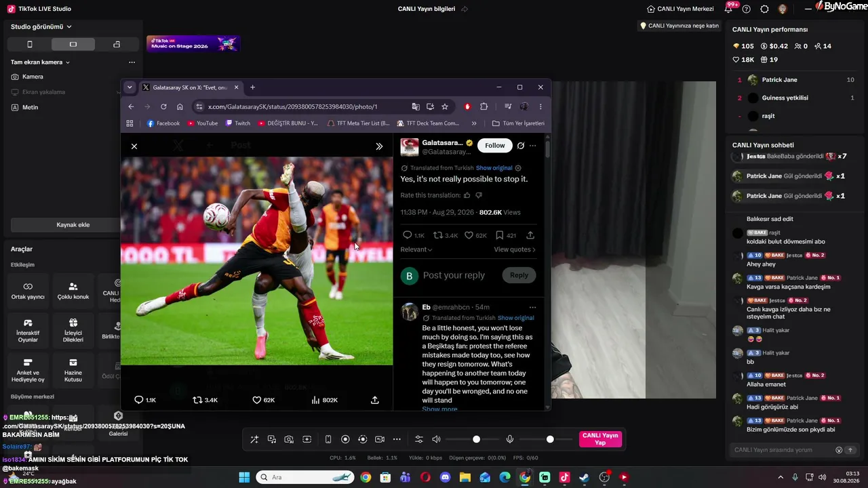Viewport: 868px width, 488px height.
Task: Open the Facebook bookmark
Action: [163, 123]
